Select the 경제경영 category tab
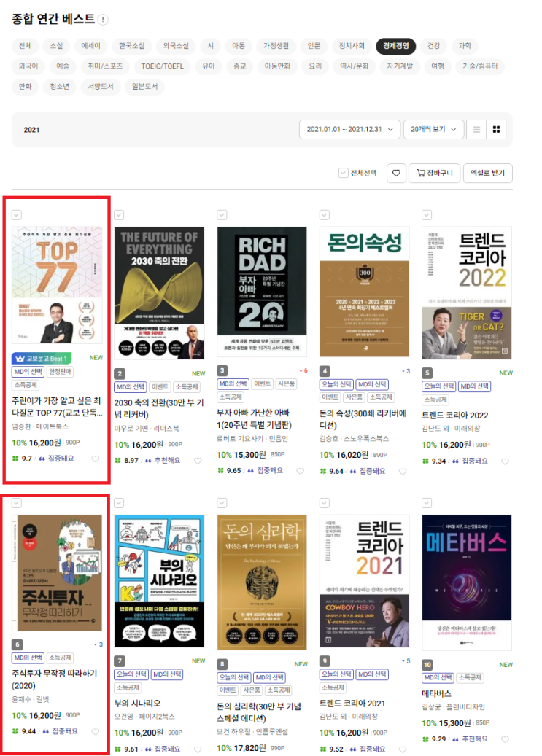This screenshot has height=756, width=542. click(x=396, y=46)
